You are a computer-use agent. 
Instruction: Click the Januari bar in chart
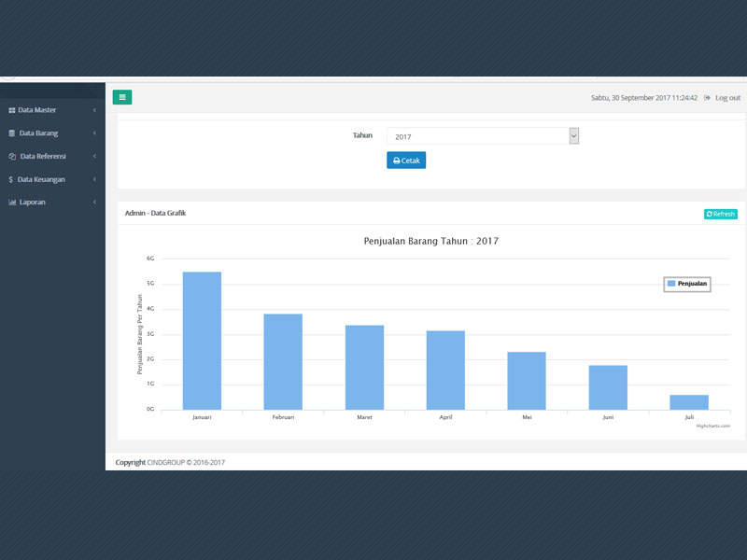coord(202,341)
